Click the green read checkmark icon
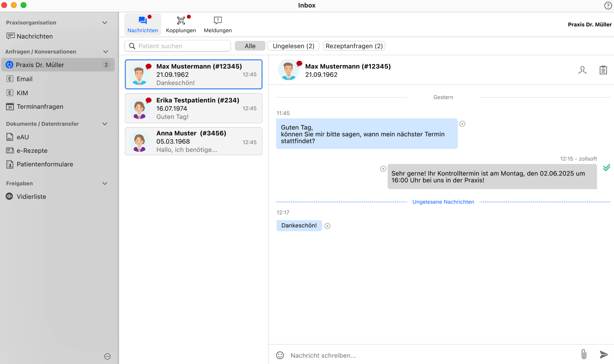Screen dimensions: 614x364 tap(607, 168)
